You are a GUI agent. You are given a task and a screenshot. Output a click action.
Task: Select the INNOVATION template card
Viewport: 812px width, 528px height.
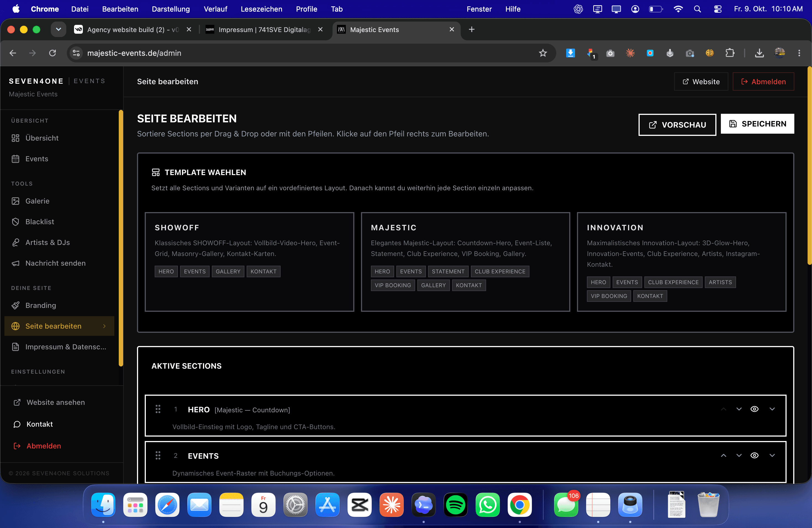(681, 262)
